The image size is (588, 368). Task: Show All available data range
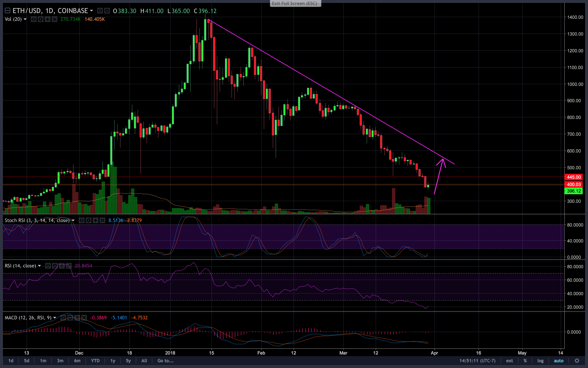coord(144,361)
